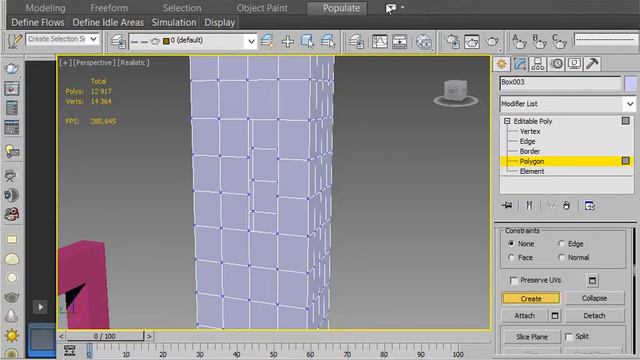
Task: Open the Rendered Frame Window icon
Action: pyautogui.click(x=472, y=41)
